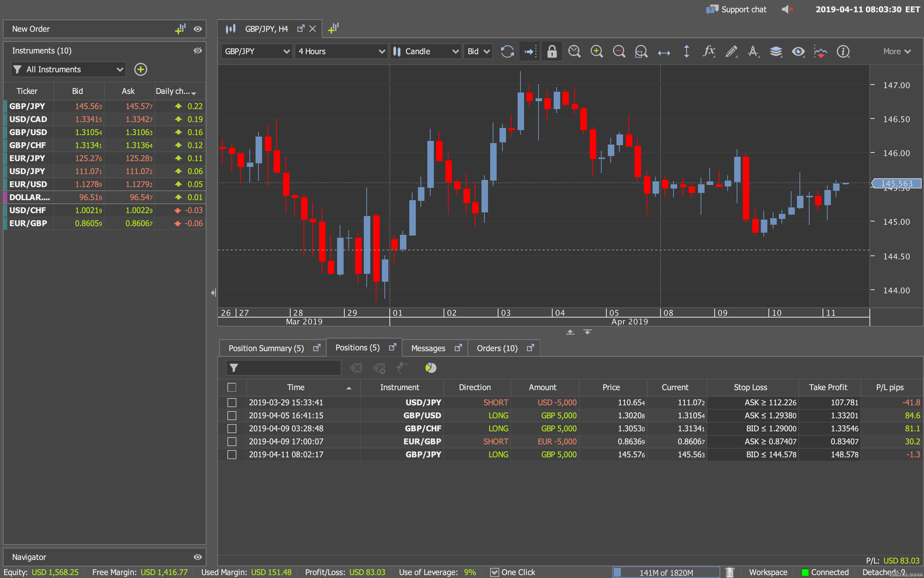Select the pencil drawing tool
The height and width of the screenshot is (578, 924).
[x=731, y=51]
